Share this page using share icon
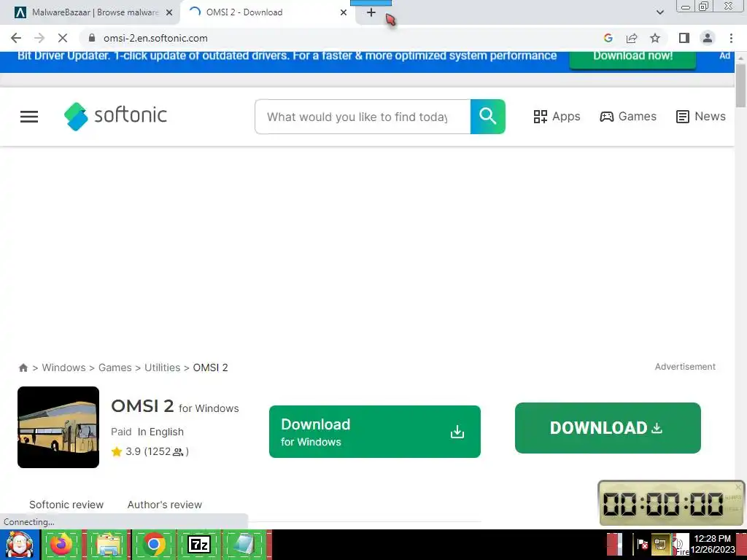 632,38
